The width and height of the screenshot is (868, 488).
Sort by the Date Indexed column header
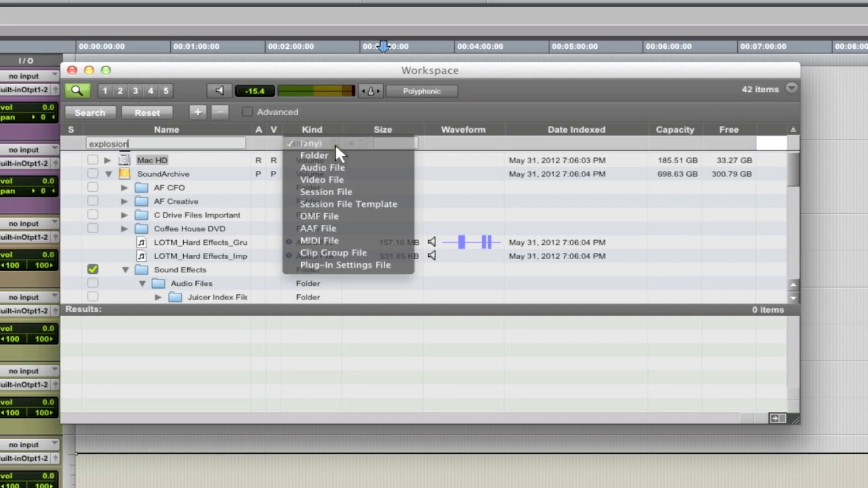pyautogui.click(x=576, y=129)
